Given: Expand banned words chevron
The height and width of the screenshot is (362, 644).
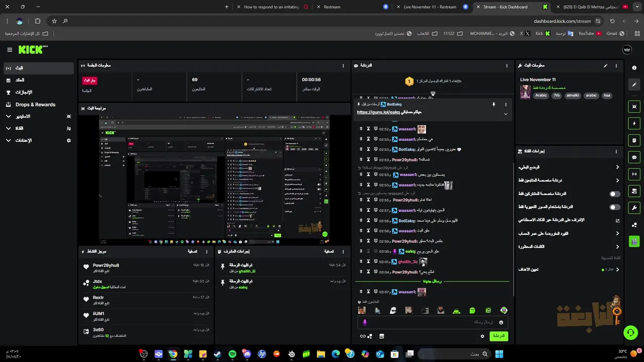Looking at the screenshot, I should click(617, 246).
